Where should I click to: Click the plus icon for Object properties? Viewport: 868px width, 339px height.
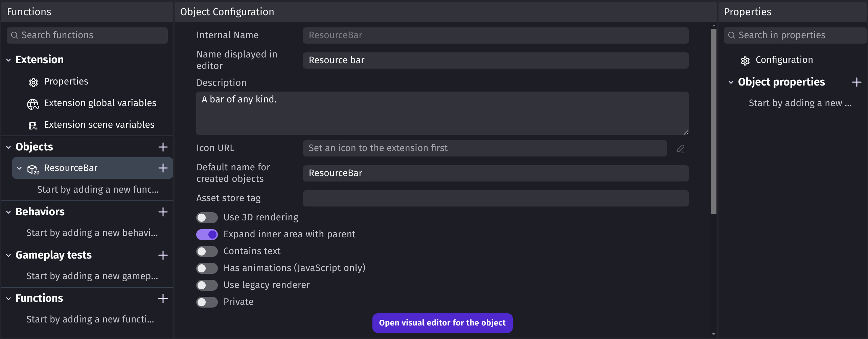click(x=857, y=82)
